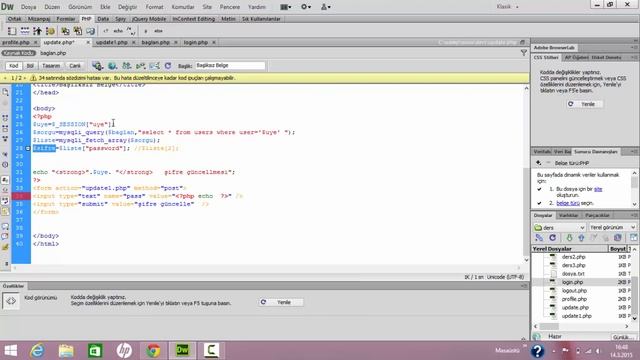Open Google Chrome from the taskbar
640x360 pixels.
pyautogui.click(x=153, y=351)
